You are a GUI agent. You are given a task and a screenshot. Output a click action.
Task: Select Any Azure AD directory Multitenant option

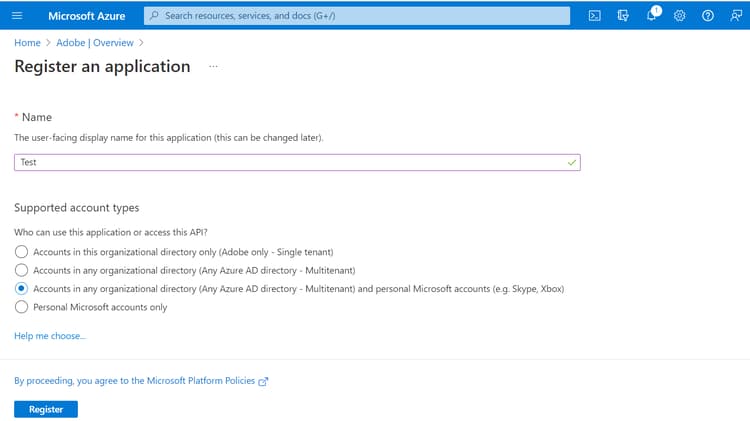point(22,270)
